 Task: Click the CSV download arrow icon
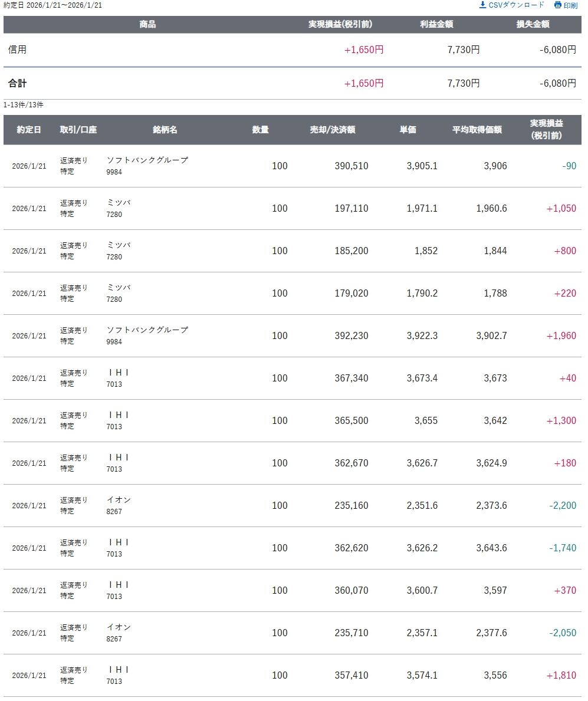click(482, 5)
